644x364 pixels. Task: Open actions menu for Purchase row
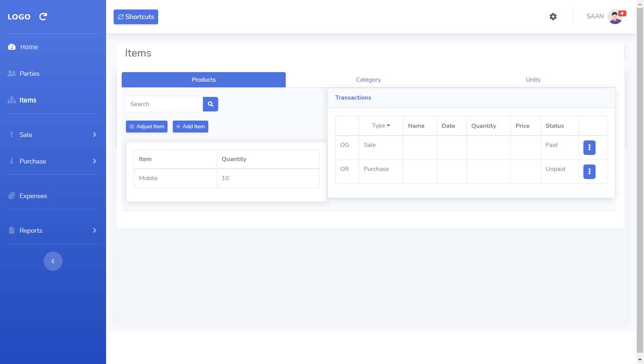pyautogui.click(x=590, y=172)
